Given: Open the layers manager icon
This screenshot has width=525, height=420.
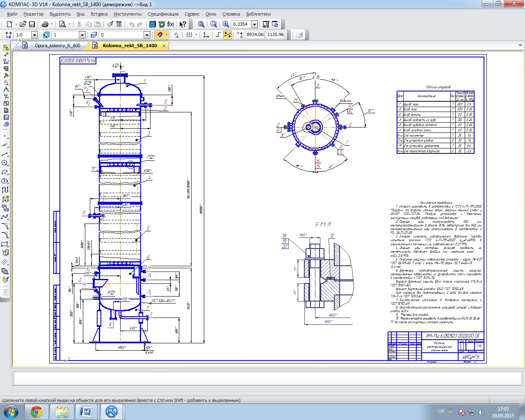Looking at the screenshot, I should (94, 35).
